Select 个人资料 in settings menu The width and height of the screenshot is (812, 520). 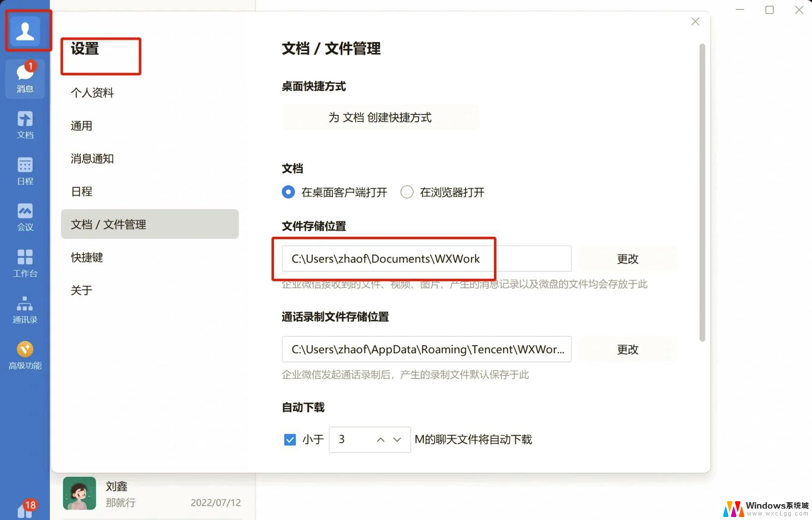tap(92, 93)
